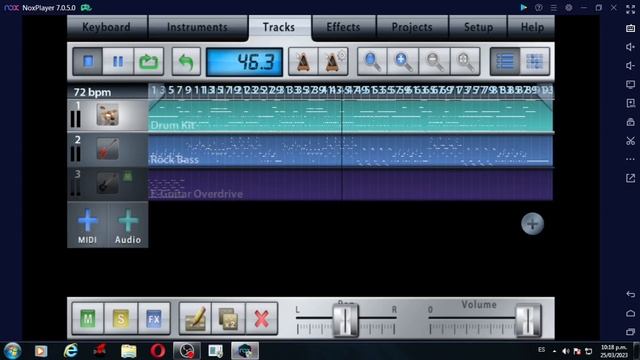Click the E-Guitar Overdrive track clip
Viewport: 640px width, 360px height.
351,185
